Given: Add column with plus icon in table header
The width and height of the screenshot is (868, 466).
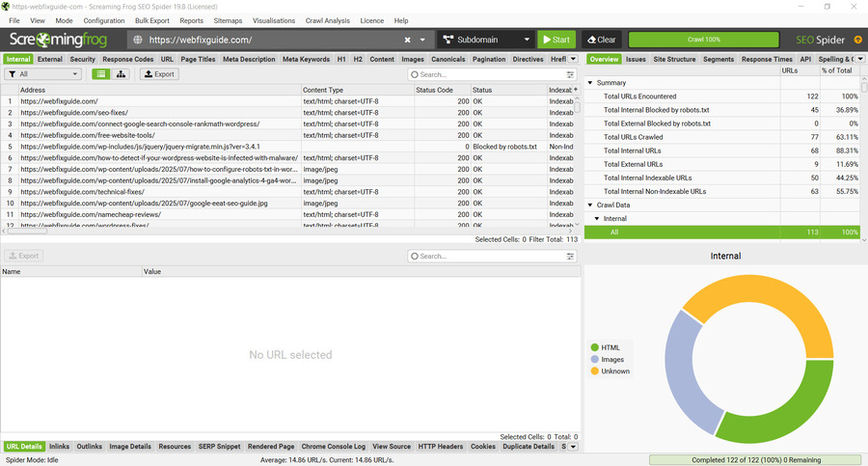Looking at the screenshot, I should [x=576, y=89].
